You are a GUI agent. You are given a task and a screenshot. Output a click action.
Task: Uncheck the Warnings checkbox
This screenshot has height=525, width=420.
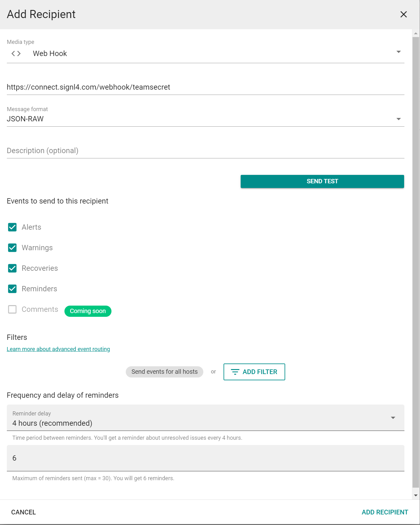12,248
